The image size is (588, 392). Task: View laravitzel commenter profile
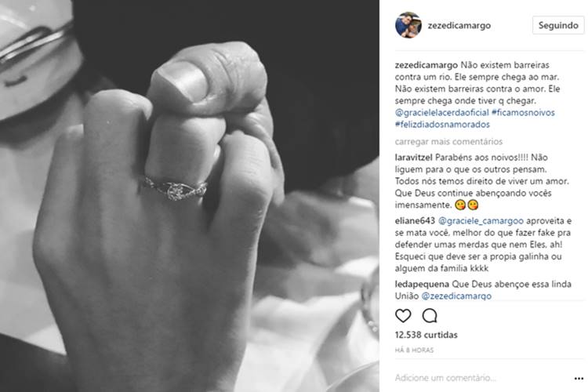[x=414, y=157]
